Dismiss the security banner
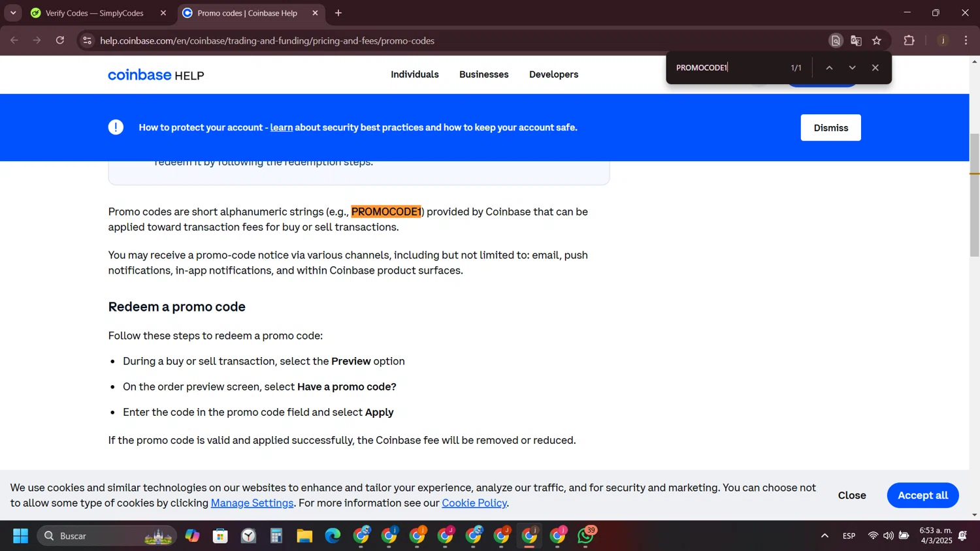Screen dimensions: 980x551 (830, 128)
